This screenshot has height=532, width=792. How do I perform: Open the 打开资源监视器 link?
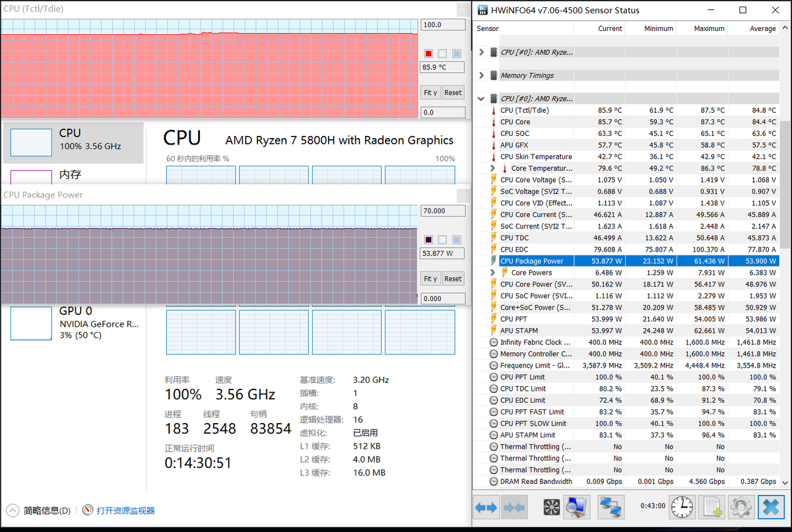[125, 510]
